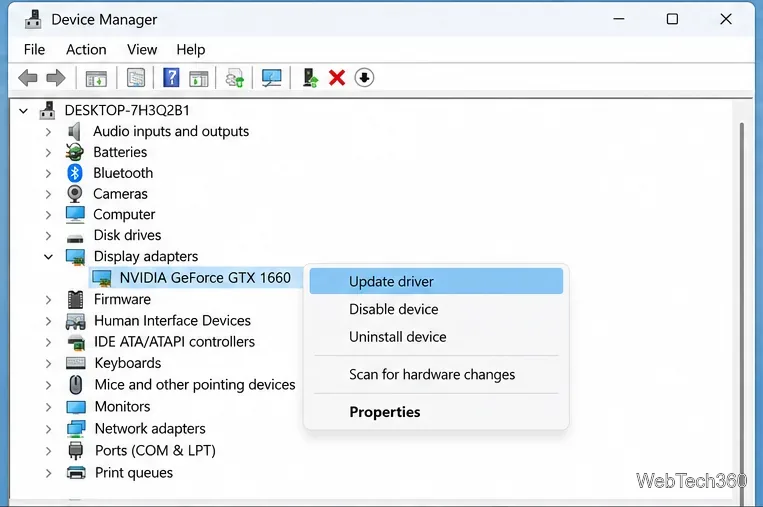Collapse the Display adapters chevron
The width and height of the screenshot is (763, 507).
coord(48,256)
